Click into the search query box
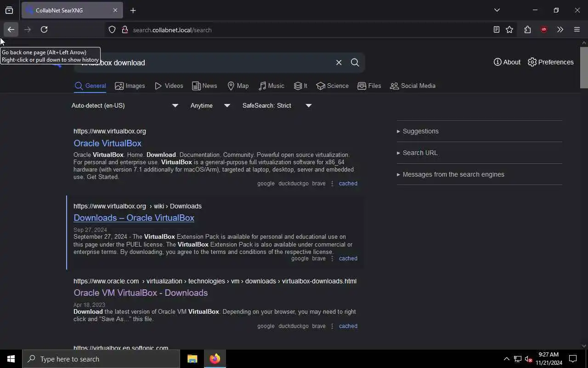This screenshot has width=588, height=368. (x=202, y=63)
